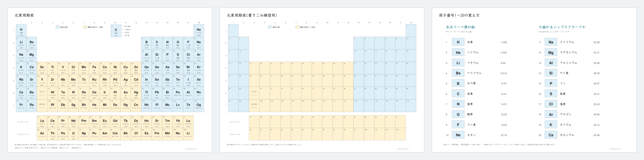The width and height of the screenshot is (644, 160).
Task: Click the 元素周期表 title on the first page
Action: click(24, 15)
